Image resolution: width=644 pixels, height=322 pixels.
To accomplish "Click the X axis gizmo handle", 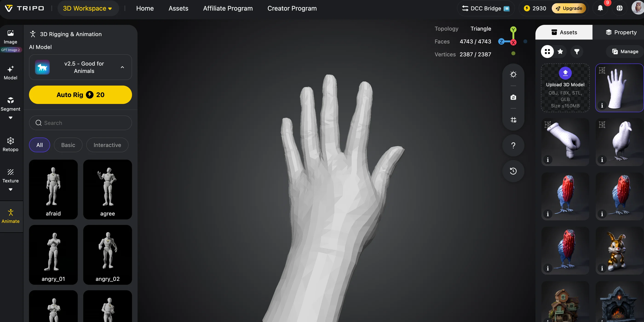I will 513,42.
